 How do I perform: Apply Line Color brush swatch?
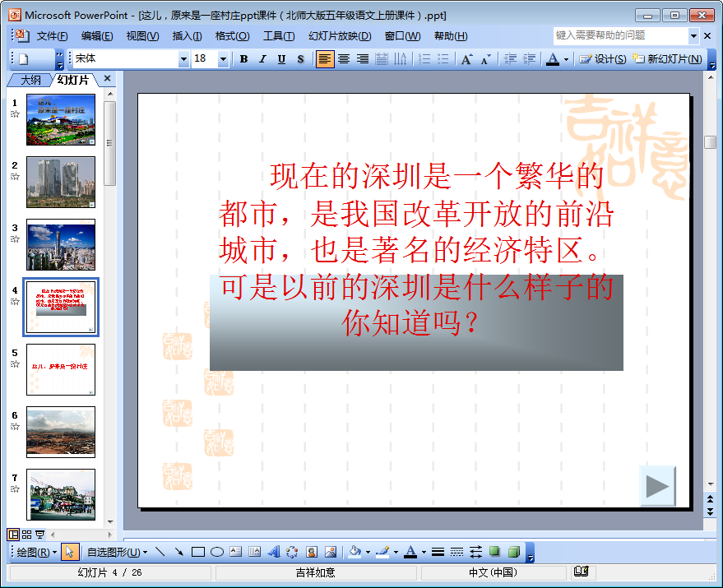point(382,552)
